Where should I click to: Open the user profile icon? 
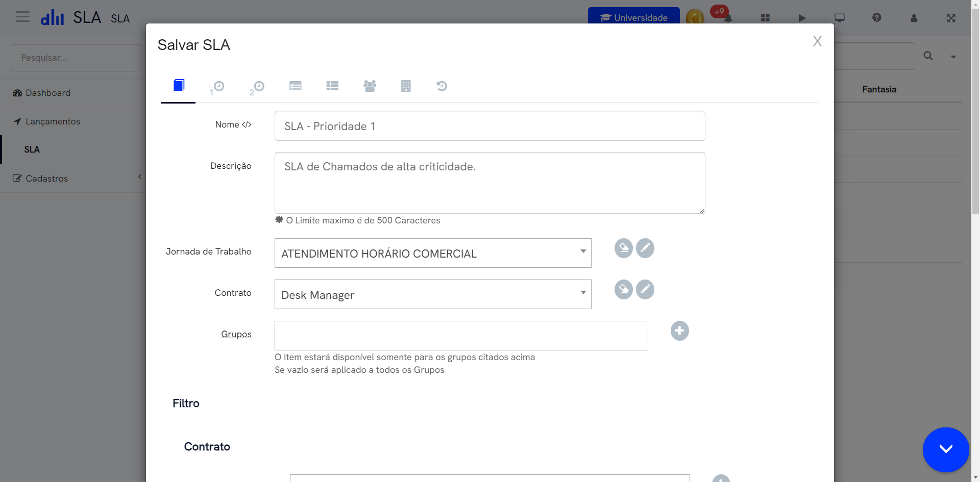pos(914,18)
